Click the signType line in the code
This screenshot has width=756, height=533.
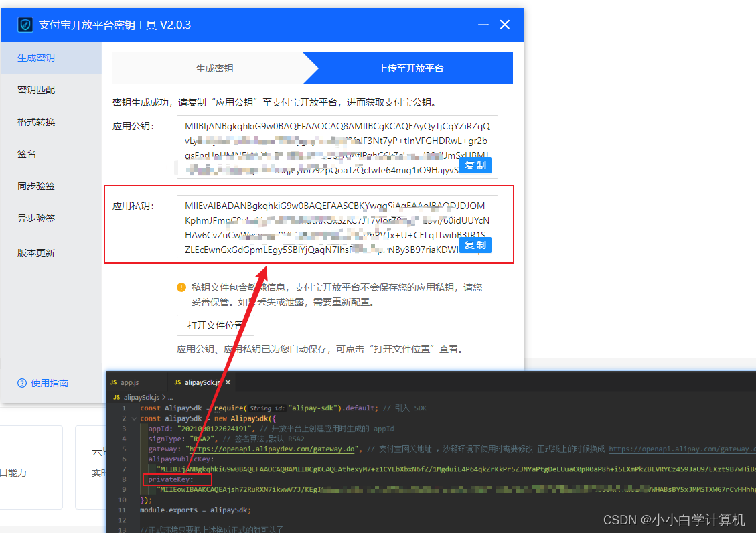pyautogui.click(x=226, y=439)
